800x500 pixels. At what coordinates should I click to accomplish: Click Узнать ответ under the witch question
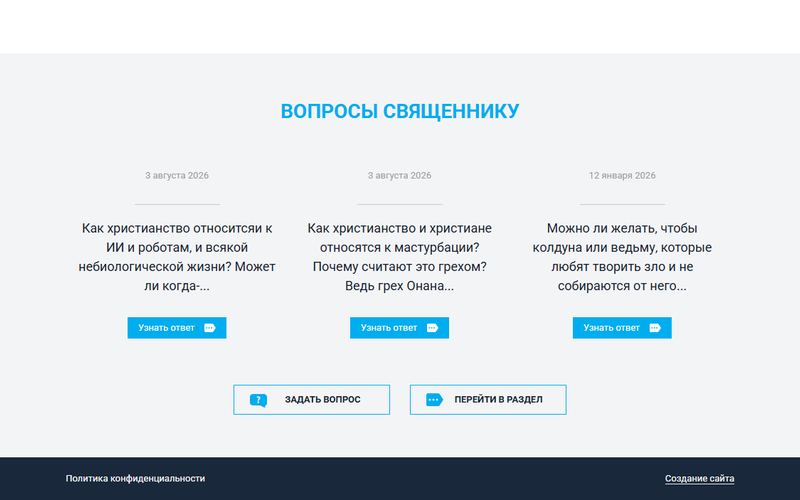click(622, 328)
